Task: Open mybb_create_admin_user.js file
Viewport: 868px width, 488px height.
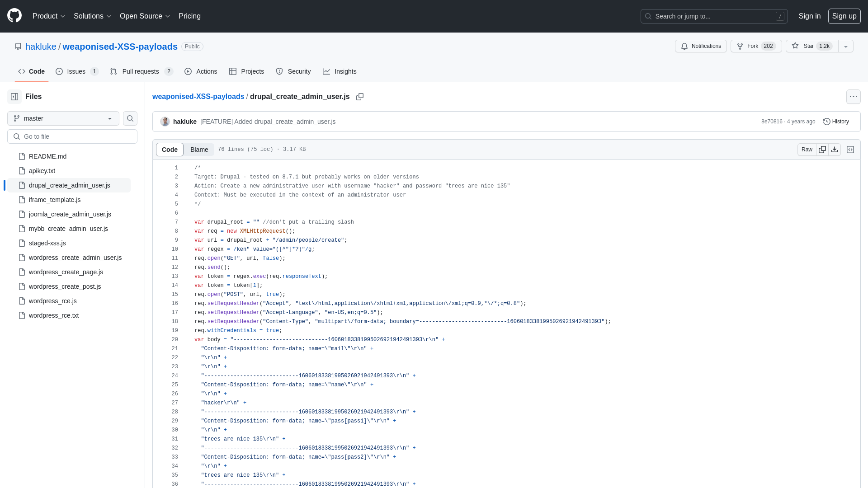Action: [x=69, y=229]
